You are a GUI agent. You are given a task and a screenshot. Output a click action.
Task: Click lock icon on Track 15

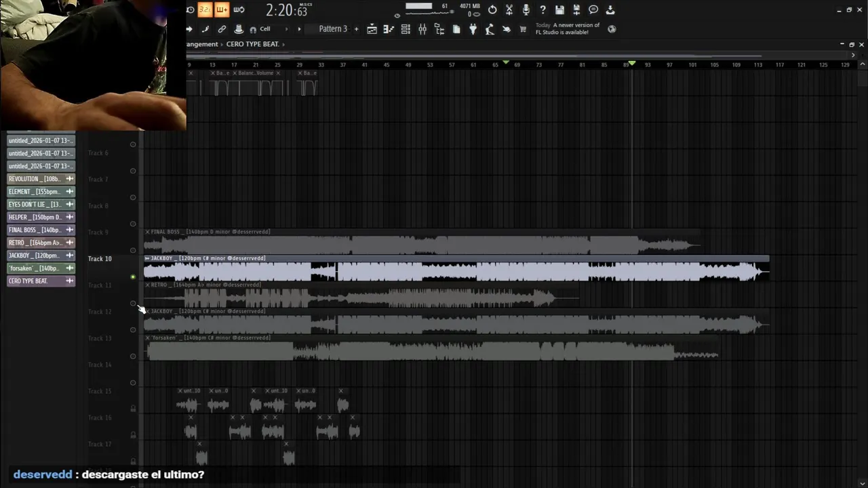[133, 409]
